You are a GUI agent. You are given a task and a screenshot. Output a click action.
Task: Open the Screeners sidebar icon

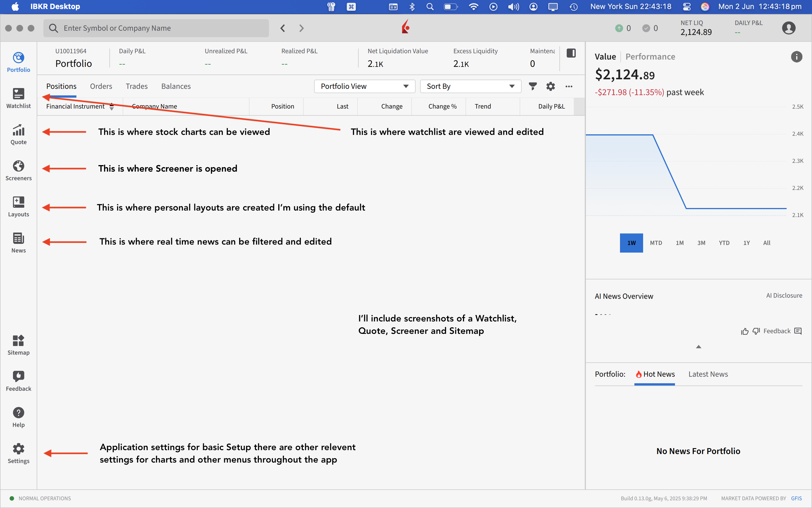pos(18,171)
